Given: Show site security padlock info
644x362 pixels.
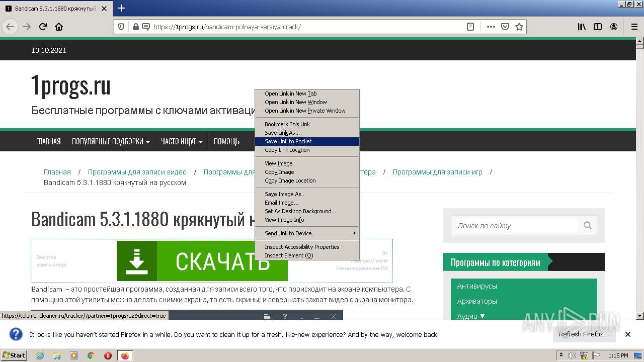Looking at the screenshot, I should coord(135,27).
